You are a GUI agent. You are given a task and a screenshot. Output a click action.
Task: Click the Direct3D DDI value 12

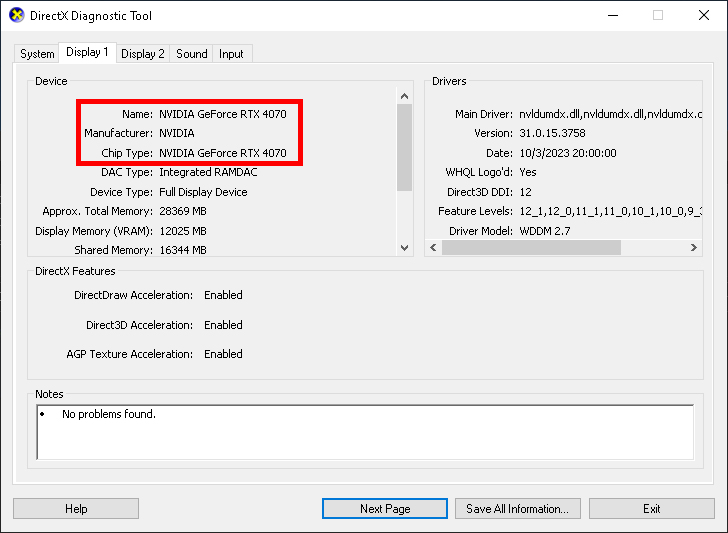click(x=525, y=192)
